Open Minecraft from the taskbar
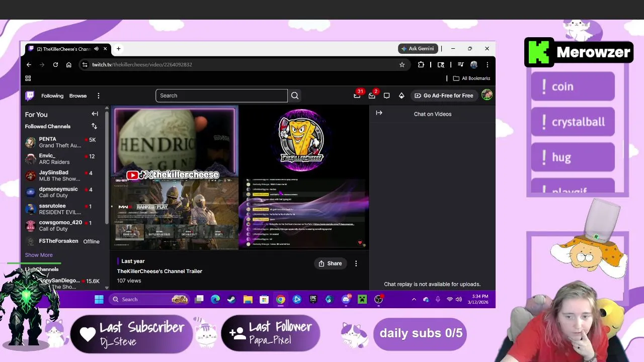 click(x=362, y=299)
